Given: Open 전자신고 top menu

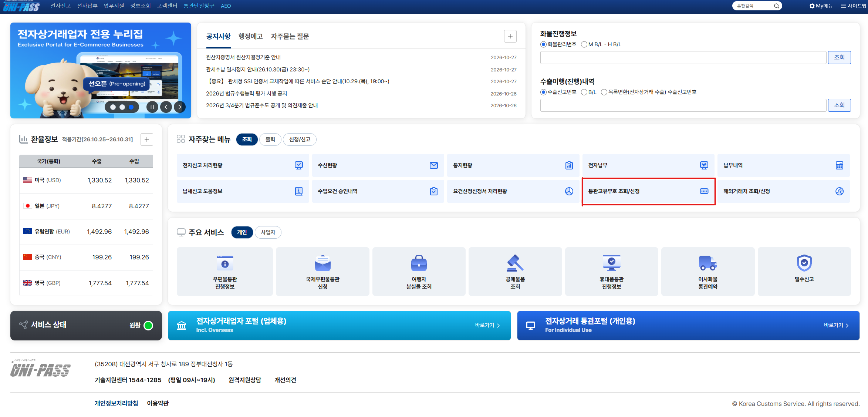Looking at the screenshot, I should [60, 6].
